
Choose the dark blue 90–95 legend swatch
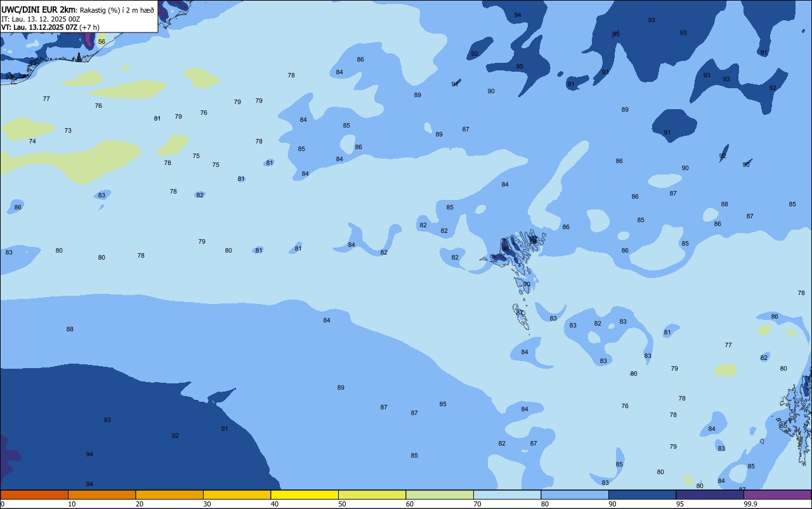(642, 494)
